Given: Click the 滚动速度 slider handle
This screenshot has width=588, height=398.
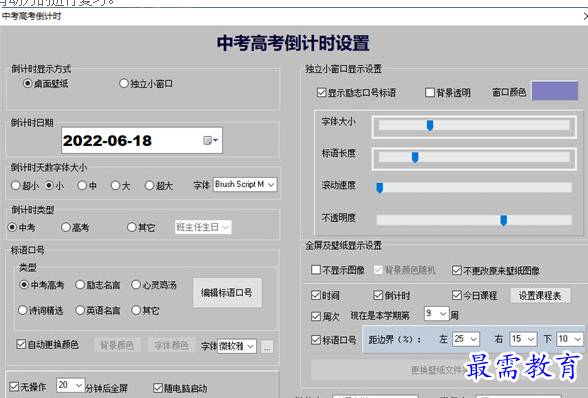Looking at the screenshot, I should [x=380, y=188].
